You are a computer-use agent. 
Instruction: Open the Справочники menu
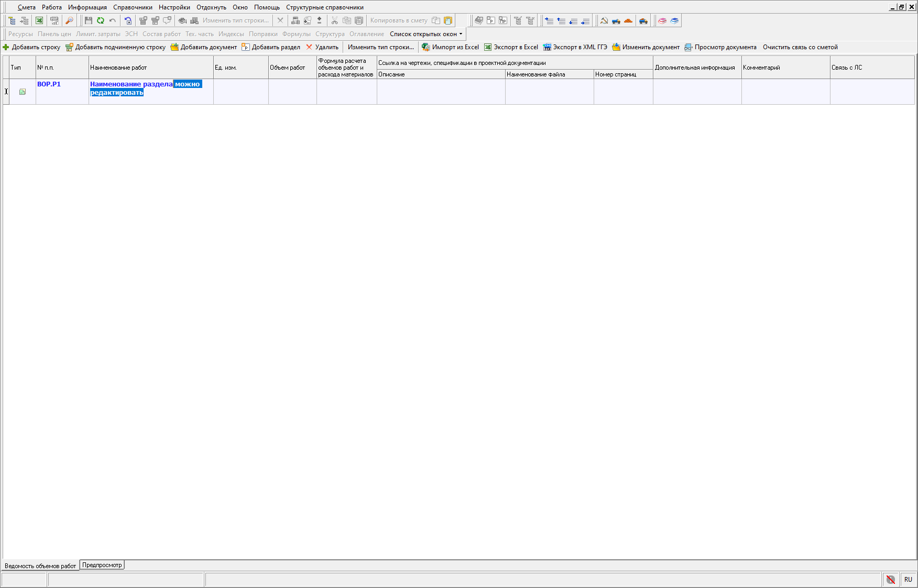coord(133,7)
